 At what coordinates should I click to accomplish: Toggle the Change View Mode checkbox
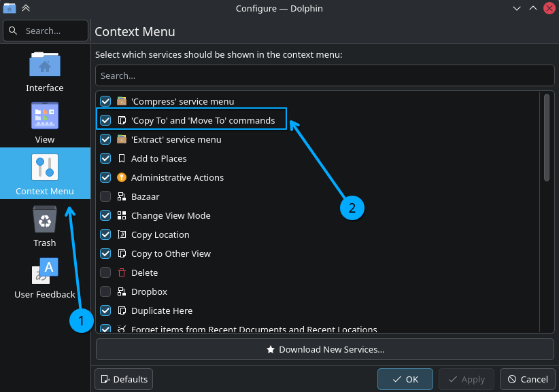[x=105, y=215]
